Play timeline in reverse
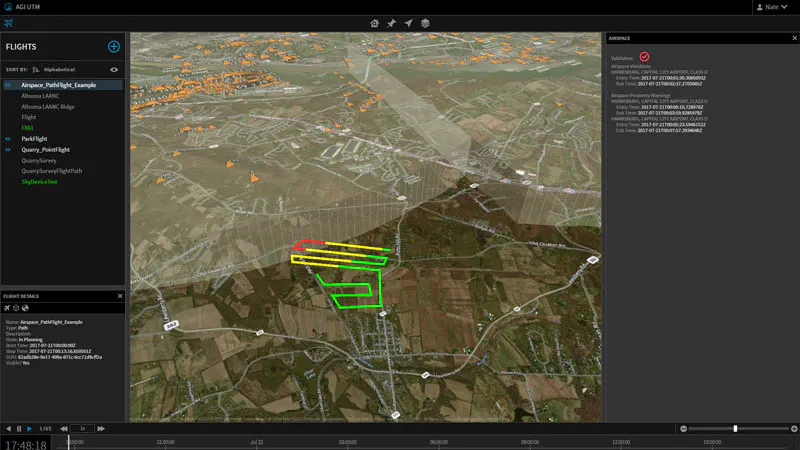800x450 pixels. point(8,429)
